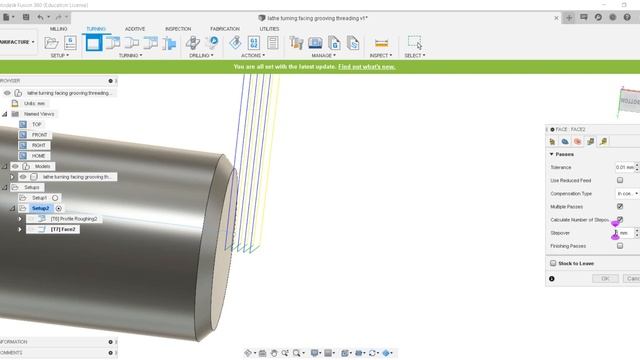Open the Tool tab icon in FACE dialog

(x=552, y=142)
